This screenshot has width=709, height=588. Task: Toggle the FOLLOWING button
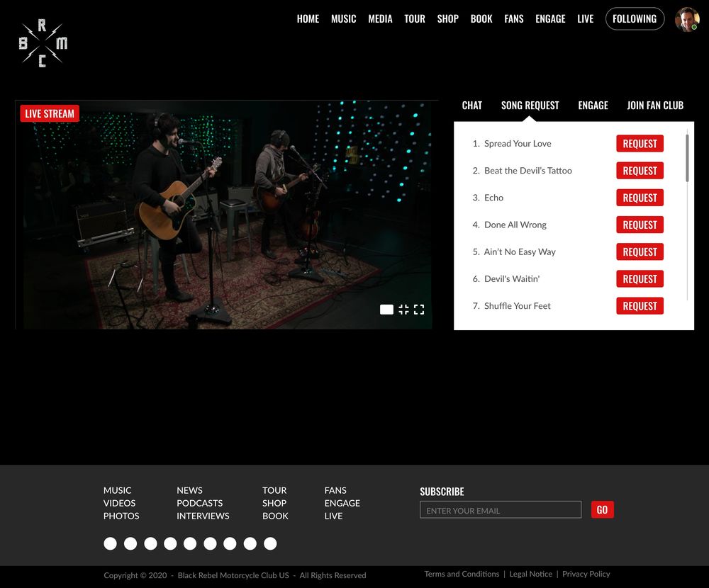coord(635,18)
